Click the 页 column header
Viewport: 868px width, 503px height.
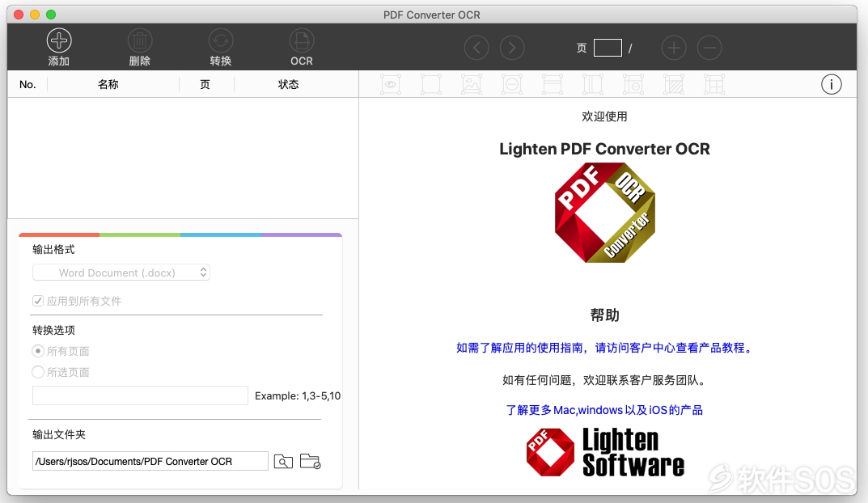click(x=205, y=84)
